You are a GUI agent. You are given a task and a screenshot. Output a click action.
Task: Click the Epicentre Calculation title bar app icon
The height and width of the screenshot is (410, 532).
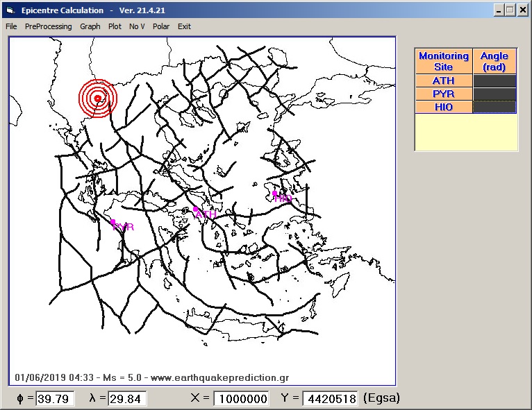[10, 10]
